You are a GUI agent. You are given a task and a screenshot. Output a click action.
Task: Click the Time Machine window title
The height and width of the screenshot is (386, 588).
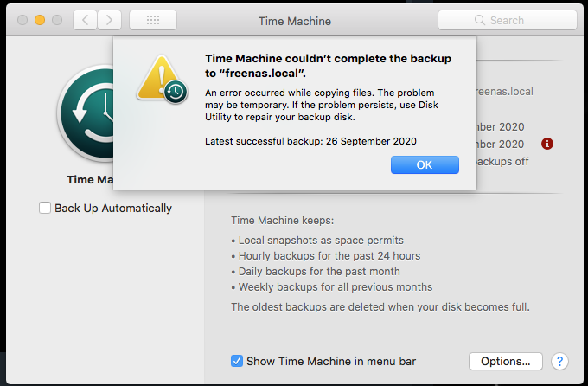pyautogui.click(x=295, y=21)
